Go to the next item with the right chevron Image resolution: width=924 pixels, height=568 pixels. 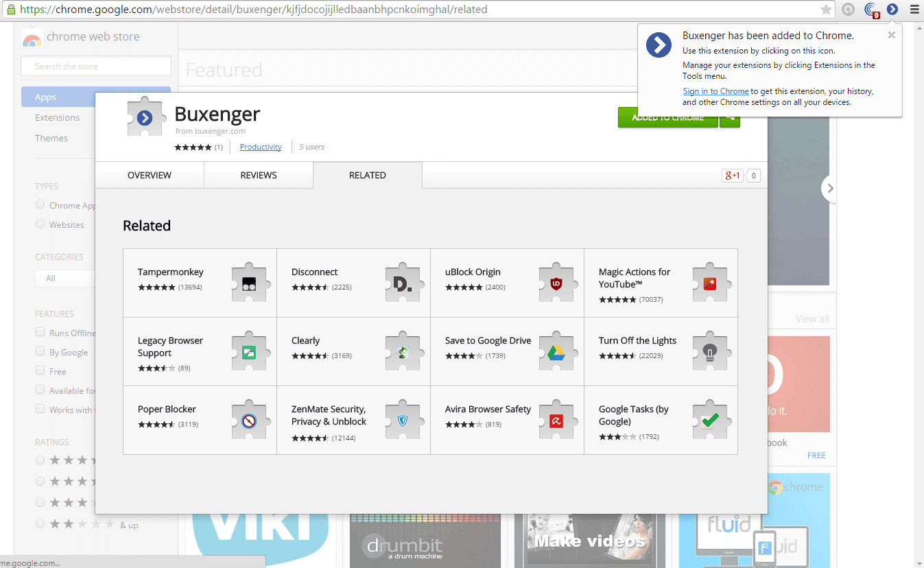click(830, 189)
